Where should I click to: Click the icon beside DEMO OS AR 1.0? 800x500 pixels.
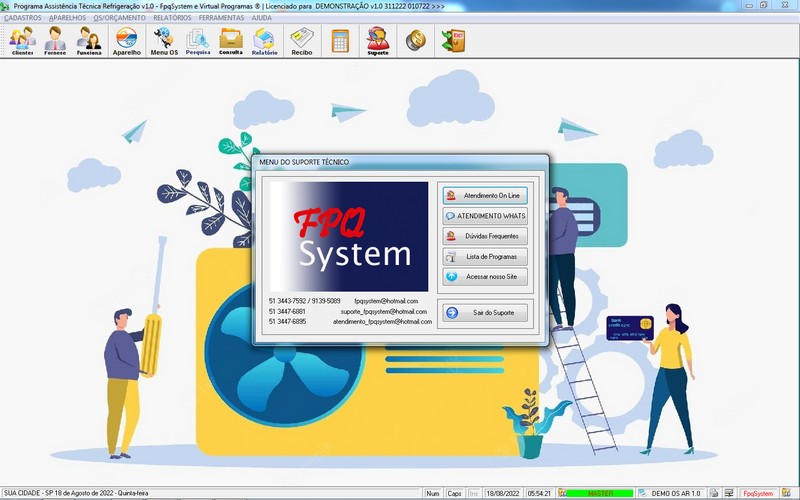pos(643,493)
